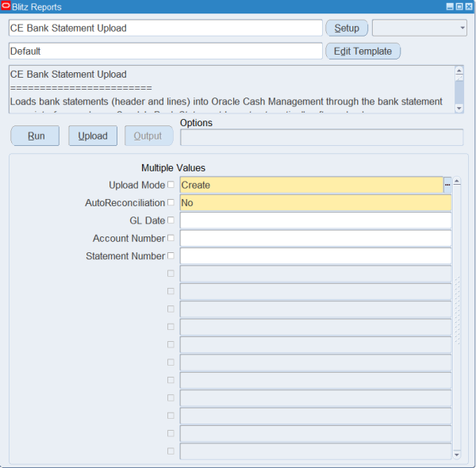This screenshot has width=476, height=468.
Task: Click the Run button
Action: [x=35, y=136]
